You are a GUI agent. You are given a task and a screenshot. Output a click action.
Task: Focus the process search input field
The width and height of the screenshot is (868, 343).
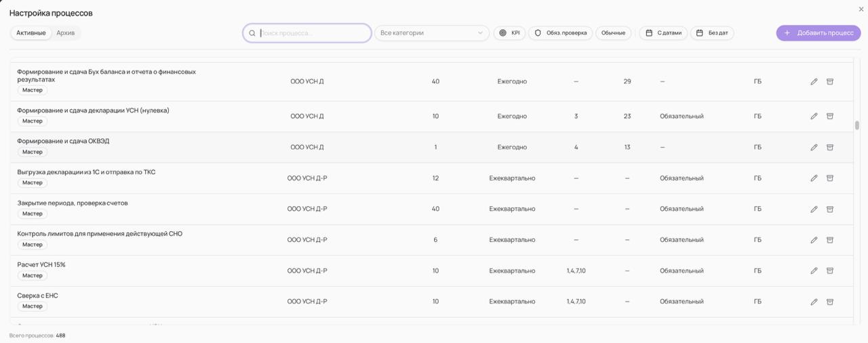click(312, 33)
